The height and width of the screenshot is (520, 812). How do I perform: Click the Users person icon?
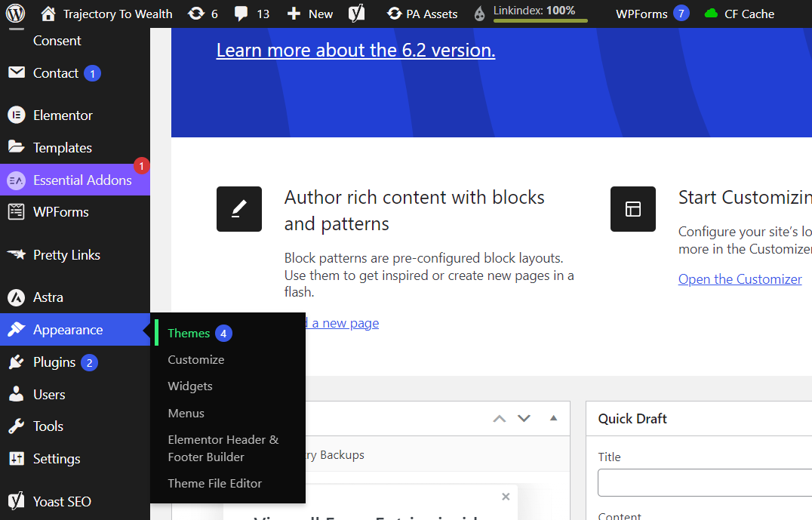[16, 394]
